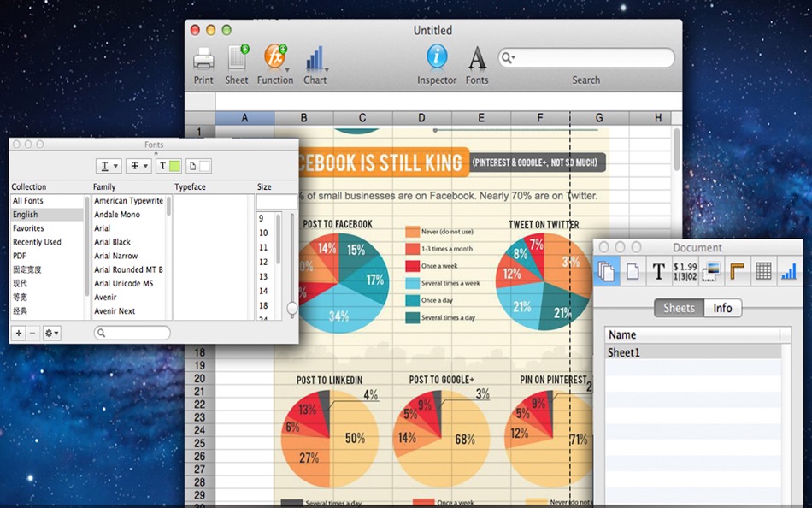
Task: Select row 25 header
Action: click(199, 443)
